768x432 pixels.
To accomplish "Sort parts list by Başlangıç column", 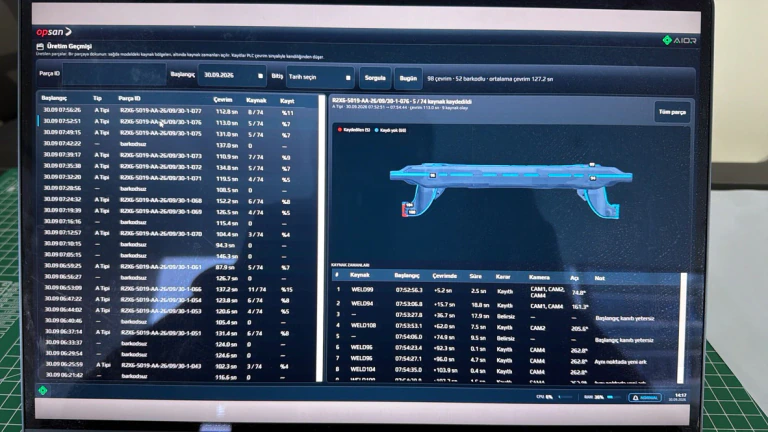I will [x=54, y=98].
